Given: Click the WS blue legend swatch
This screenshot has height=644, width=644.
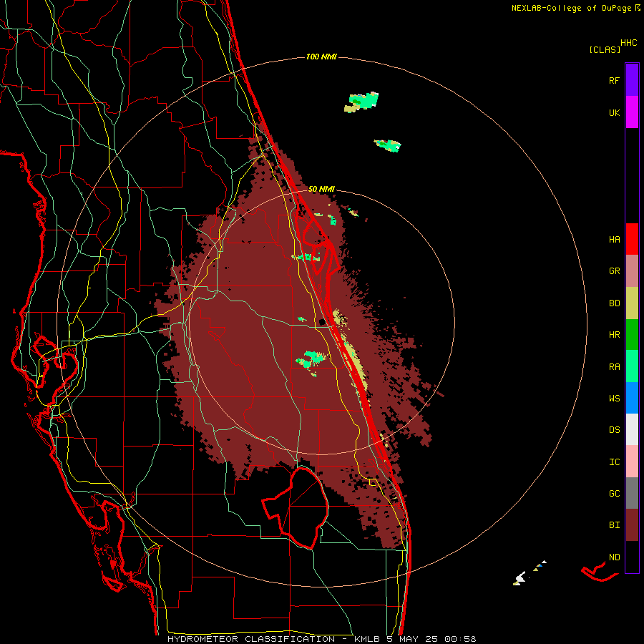Looking at the screenshot, I should [632, 398].
